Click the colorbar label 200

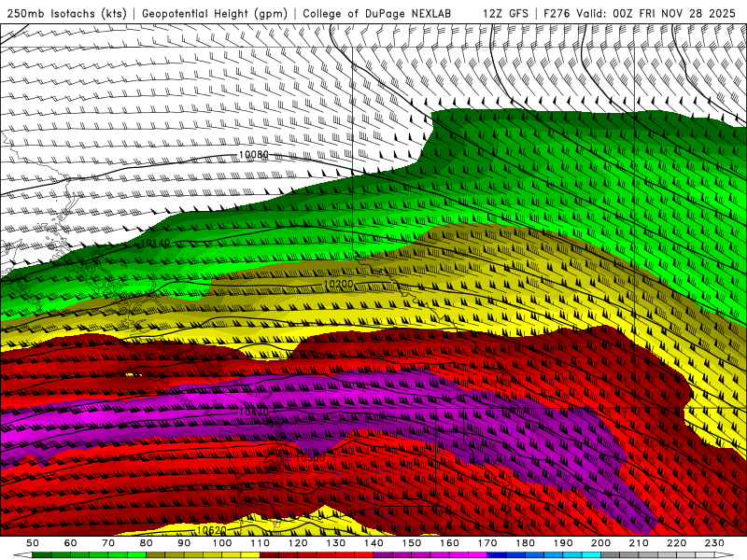601,543
